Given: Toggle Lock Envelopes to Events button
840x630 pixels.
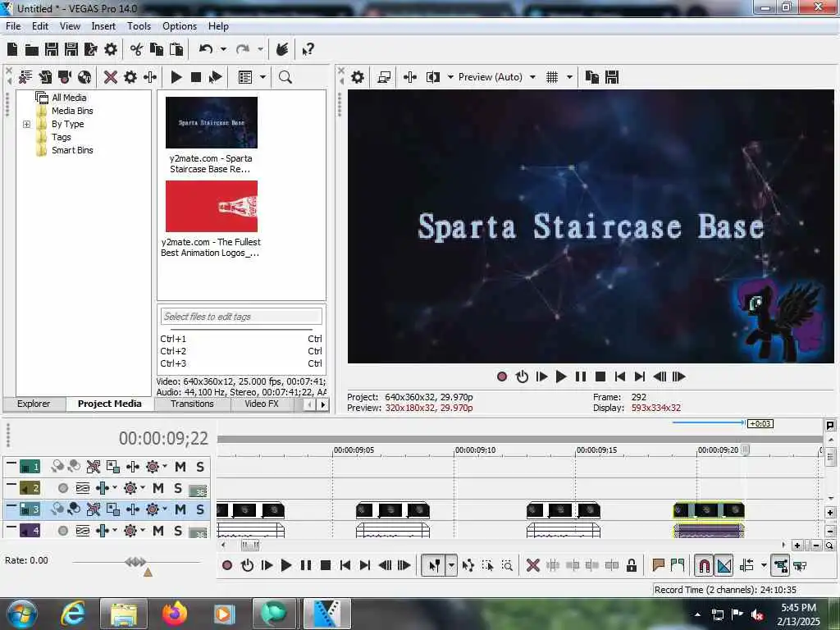Looking at the screenshot, I should coord(781,565).
